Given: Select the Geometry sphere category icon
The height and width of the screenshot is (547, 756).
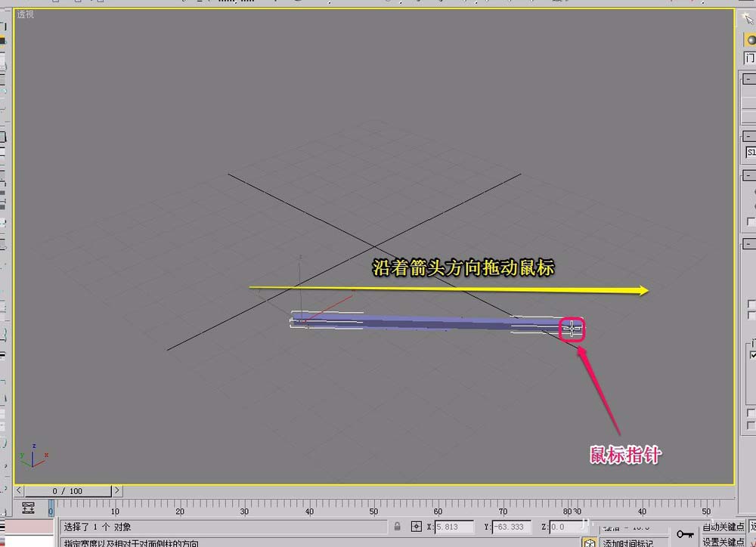Looking at the screenshot, I should point(750,40).
